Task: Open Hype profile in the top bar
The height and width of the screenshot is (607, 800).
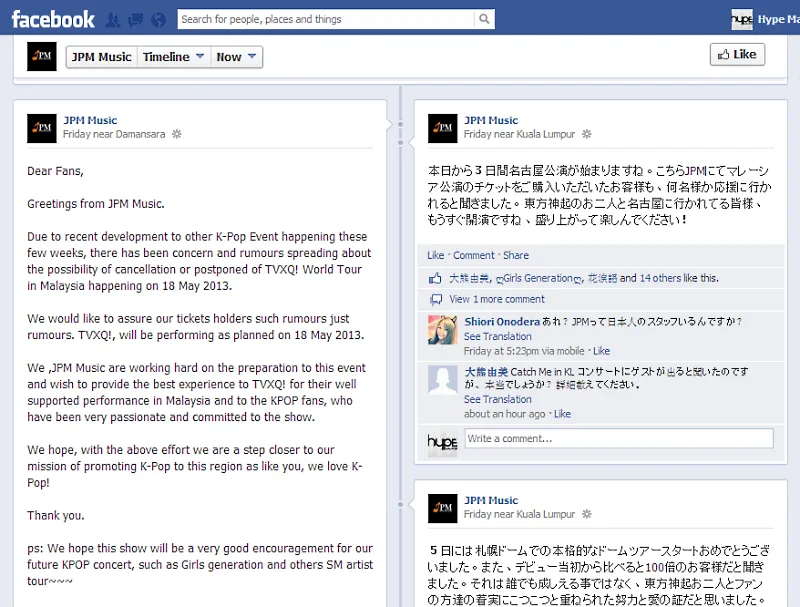Action: click(x=765, y=19)
